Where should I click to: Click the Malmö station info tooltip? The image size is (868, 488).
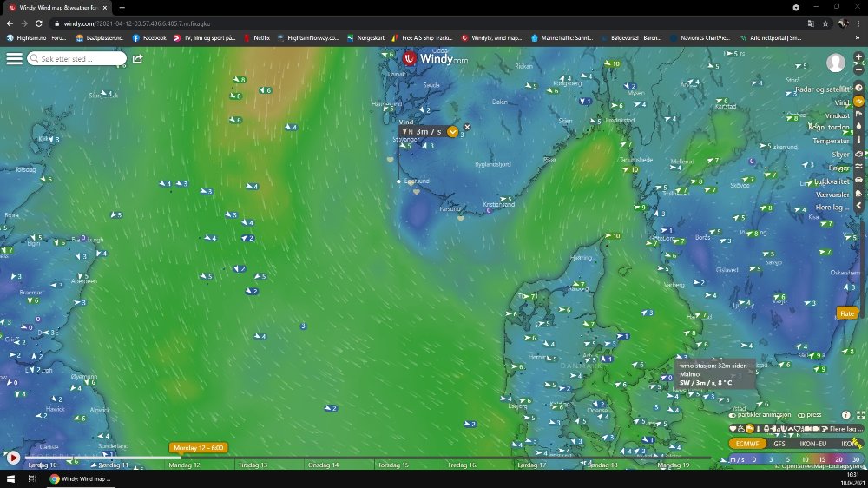(715, 374)
